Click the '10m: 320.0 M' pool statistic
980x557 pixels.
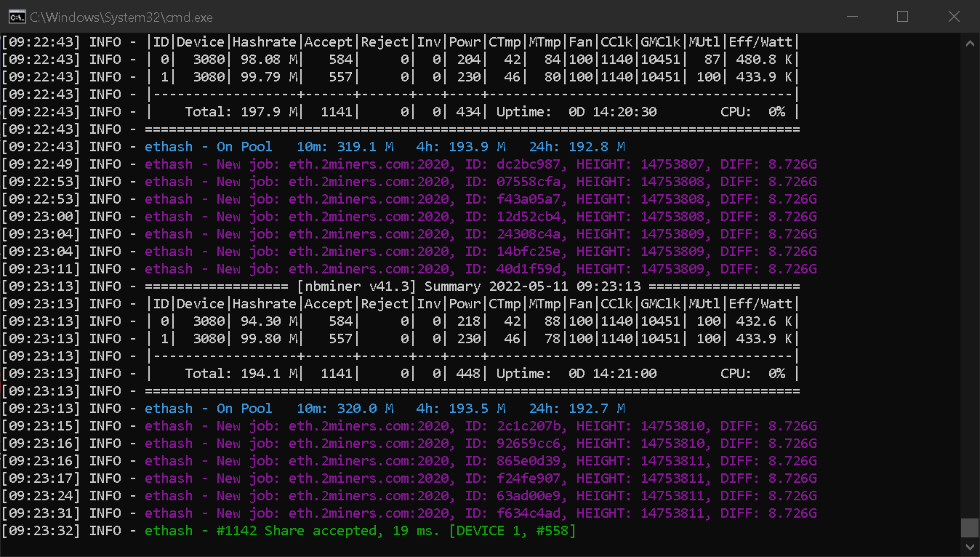click(x=345, y=409)
